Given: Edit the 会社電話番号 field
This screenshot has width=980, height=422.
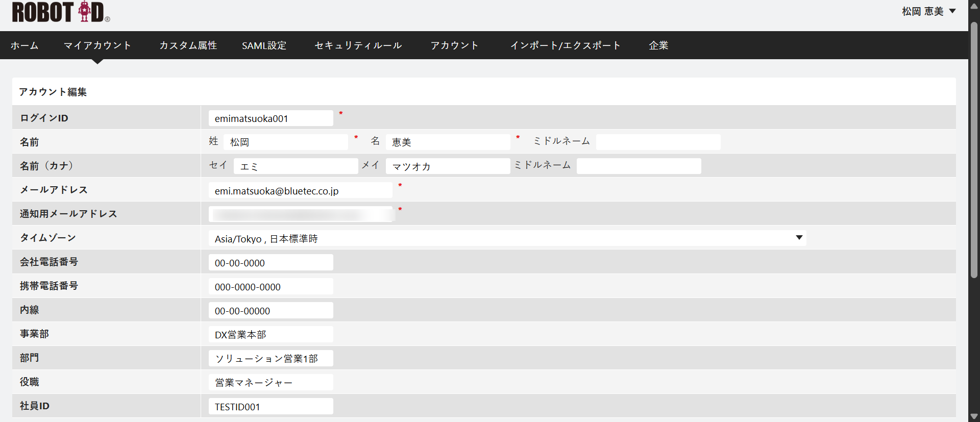Looking at the screenshot, I should click(x=271, y=263).
